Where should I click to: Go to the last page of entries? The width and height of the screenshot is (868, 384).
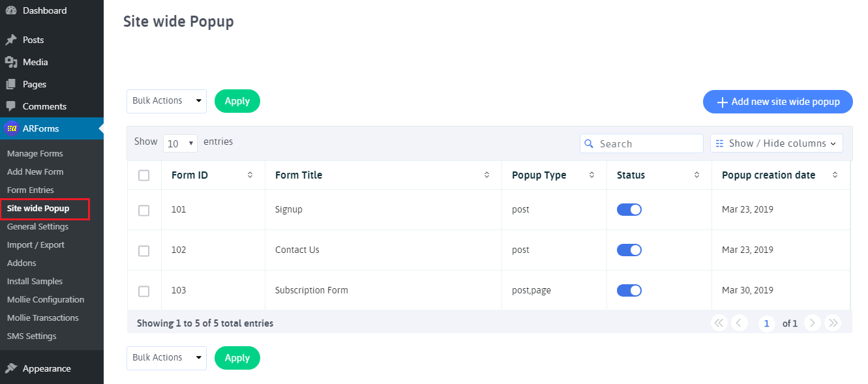coord(832,323)
